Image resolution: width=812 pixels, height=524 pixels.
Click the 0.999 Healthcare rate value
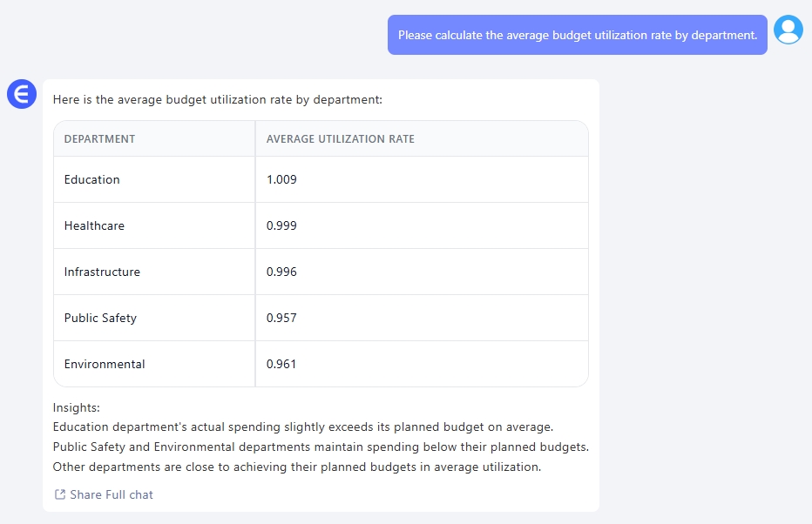pos(281,225)
